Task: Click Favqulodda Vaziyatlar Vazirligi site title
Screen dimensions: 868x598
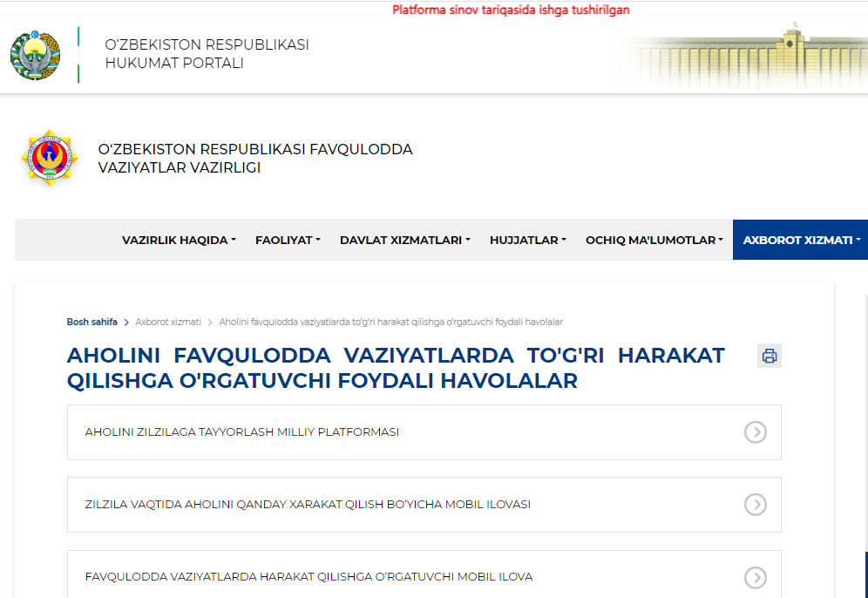Action: (x=254, y=159)
